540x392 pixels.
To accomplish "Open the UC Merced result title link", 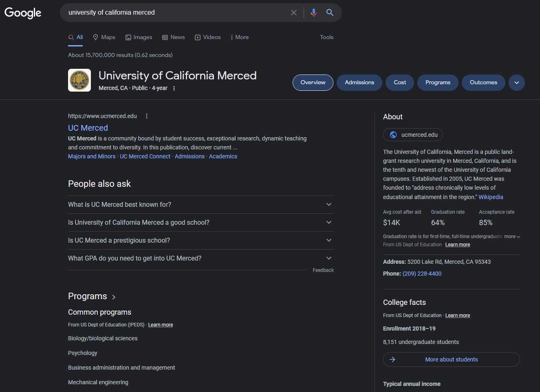I will pyautogui.click(x=88, y=128).
